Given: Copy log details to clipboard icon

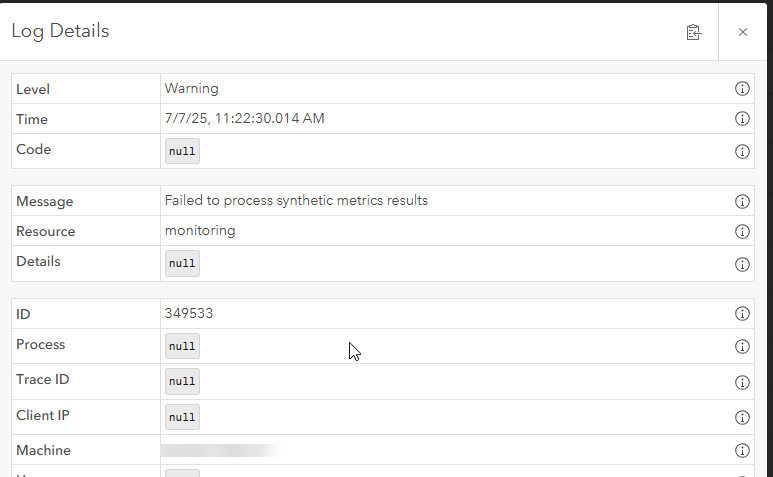Looking at the screenshot, I should pos(694,33).
